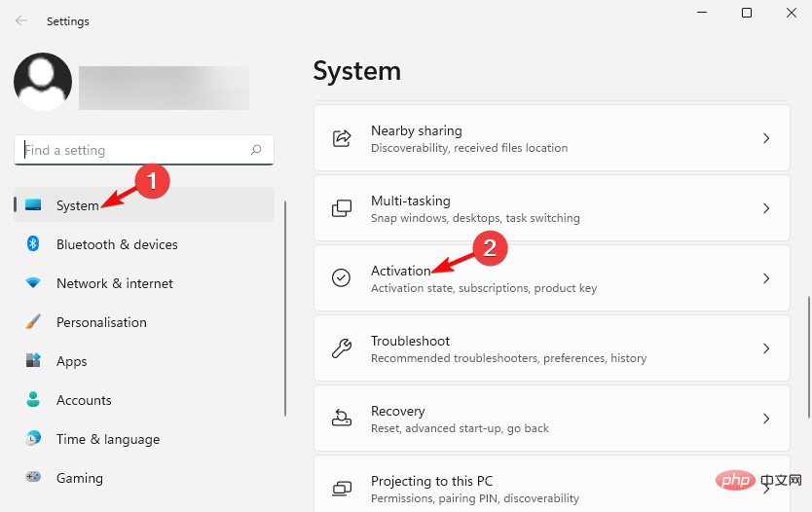
Task: Select Apps in the navigation list
Action: tap(144, 361)
